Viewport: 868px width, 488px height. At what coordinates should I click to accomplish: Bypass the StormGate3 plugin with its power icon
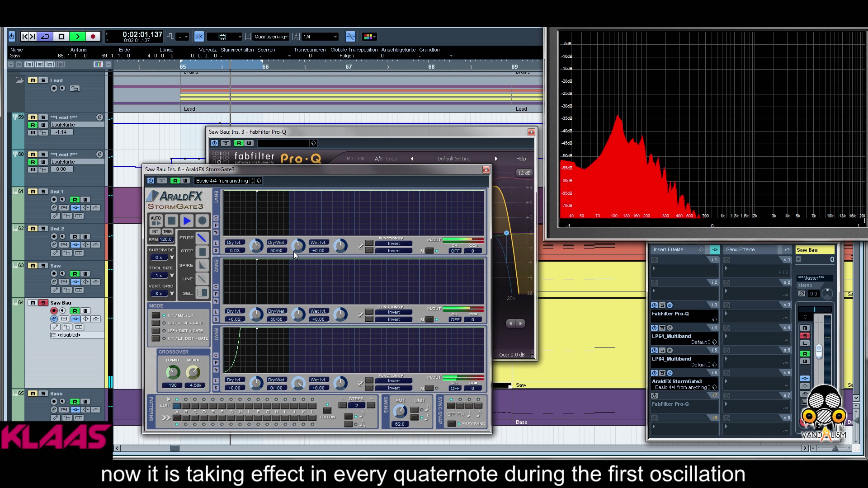pyautogui.click(x=151, y=181)
